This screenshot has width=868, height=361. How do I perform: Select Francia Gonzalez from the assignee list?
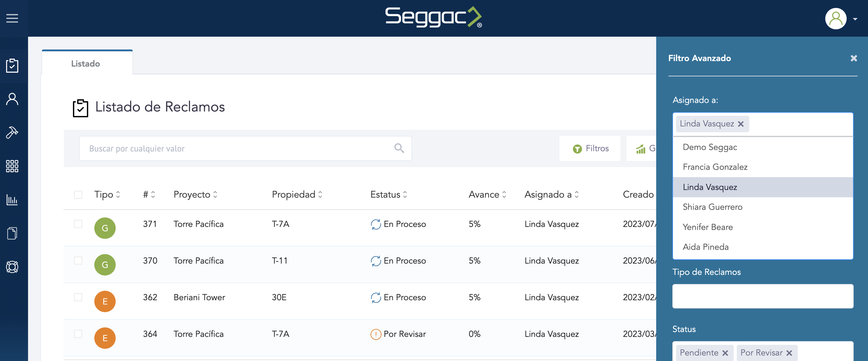tap(762, 167)
